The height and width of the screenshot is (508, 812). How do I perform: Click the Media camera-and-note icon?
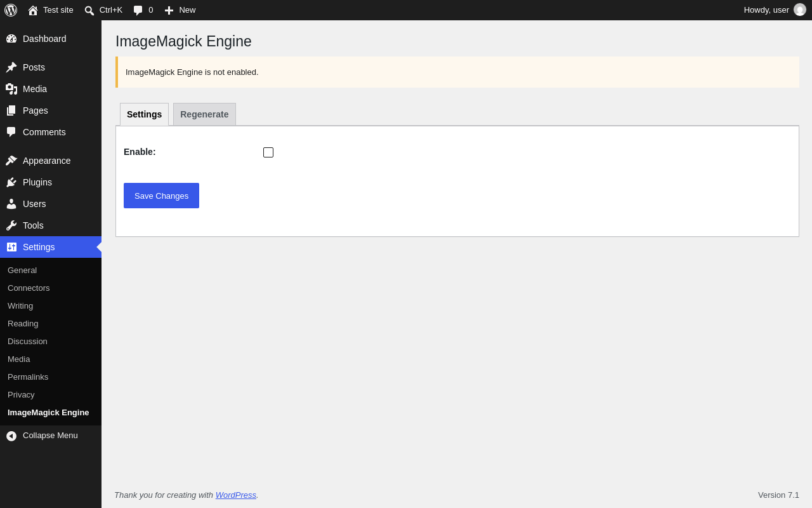coord(11,89)
